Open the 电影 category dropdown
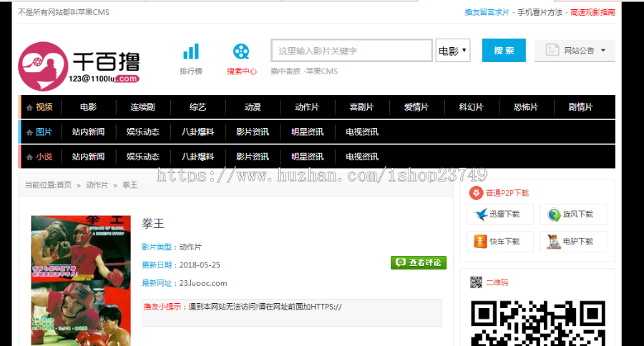 452,51
